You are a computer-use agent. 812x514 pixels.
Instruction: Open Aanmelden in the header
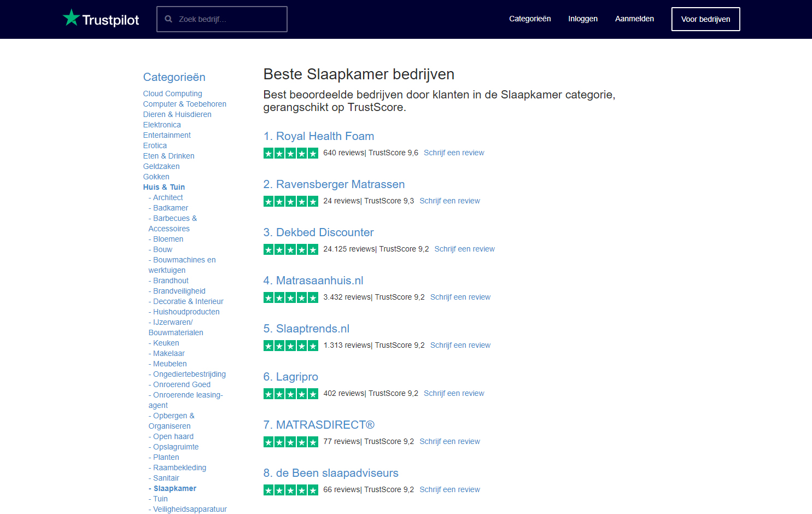pos(634,19)
